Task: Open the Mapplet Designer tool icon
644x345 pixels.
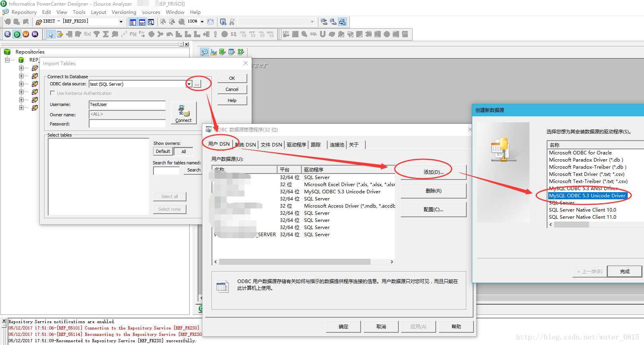Action: [232, 52]
